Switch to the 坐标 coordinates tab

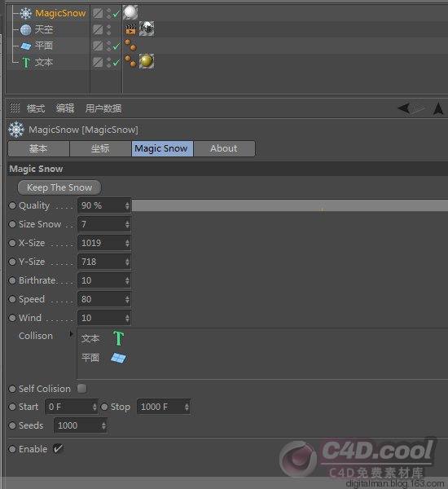click(x=100, y=148)
